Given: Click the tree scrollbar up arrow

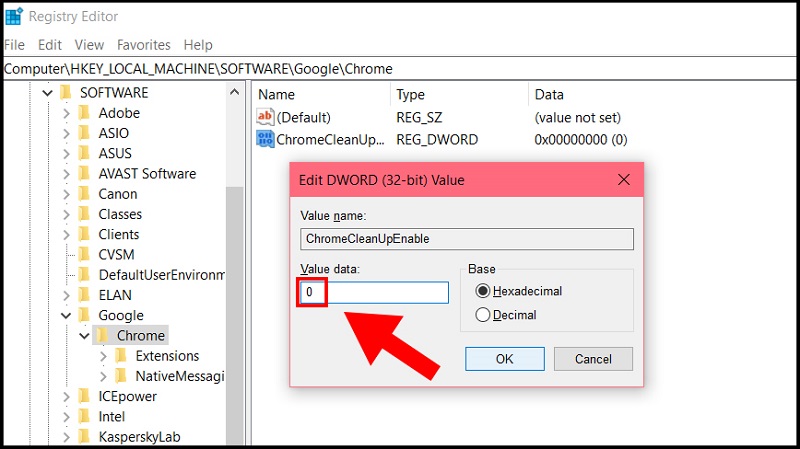Looking at the screenshot, I should pos(234,92).
